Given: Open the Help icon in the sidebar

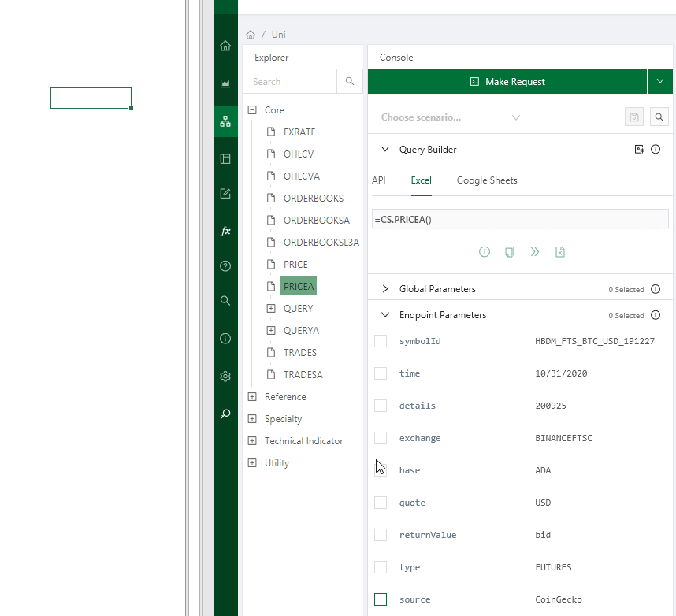Looking at the screenshot, I should click(225, 266).
